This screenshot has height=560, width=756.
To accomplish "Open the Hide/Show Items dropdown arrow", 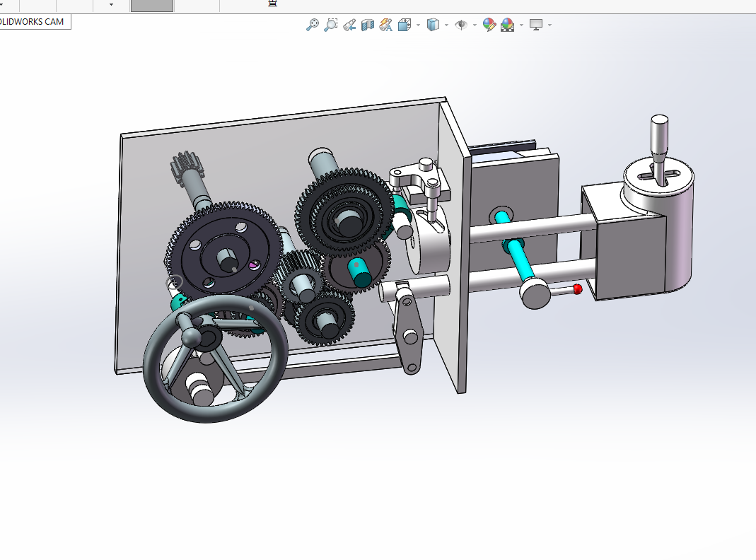I will [475, 25].
